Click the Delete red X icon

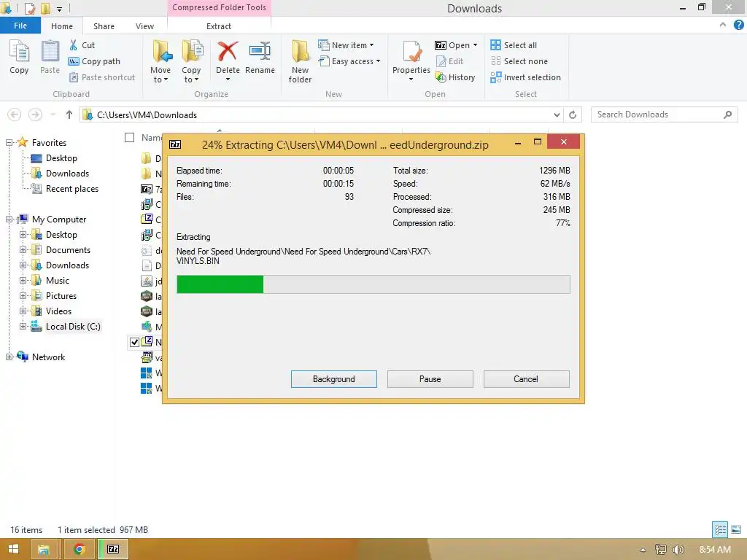click(228, 52)
